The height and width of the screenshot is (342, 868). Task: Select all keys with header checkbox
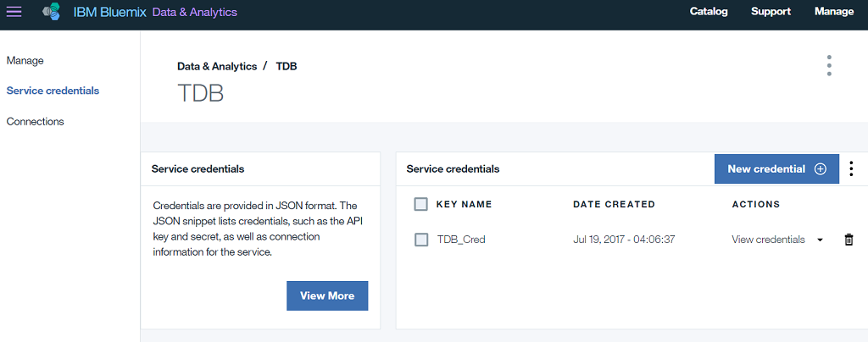(420, 204)
